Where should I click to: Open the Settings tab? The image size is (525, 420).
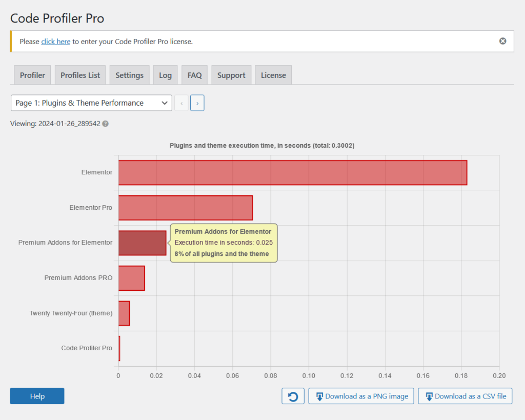coord(130,75)
